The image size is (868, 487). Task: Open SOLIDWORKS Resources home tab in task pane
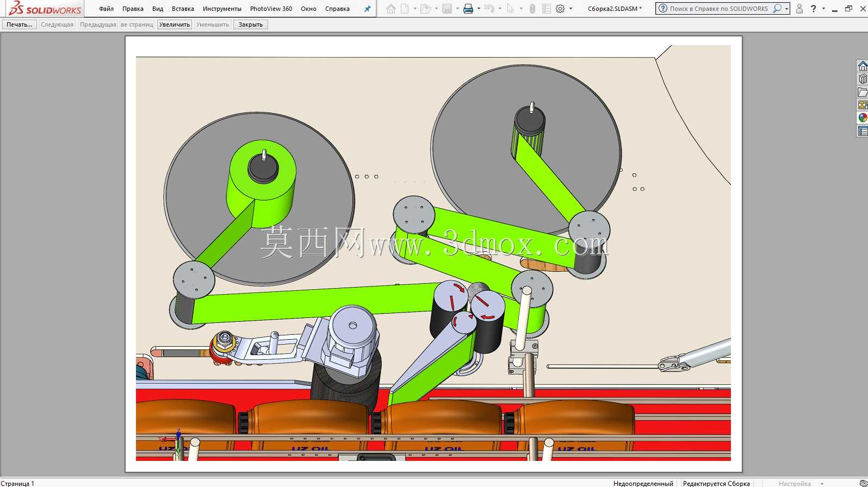(863, 66)
